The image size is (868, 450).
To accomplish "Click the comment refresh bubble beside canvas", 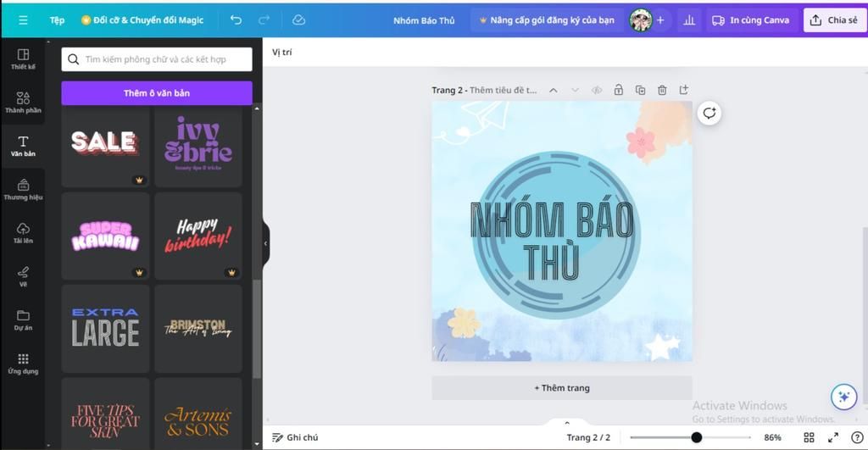I will pos(709,114).
